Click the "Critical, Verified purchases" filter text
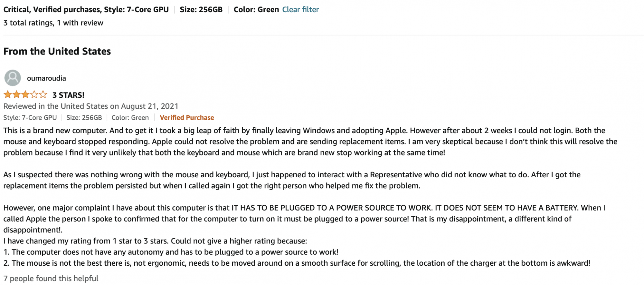This screenshot has height=285, width=644. coord(48,10)
